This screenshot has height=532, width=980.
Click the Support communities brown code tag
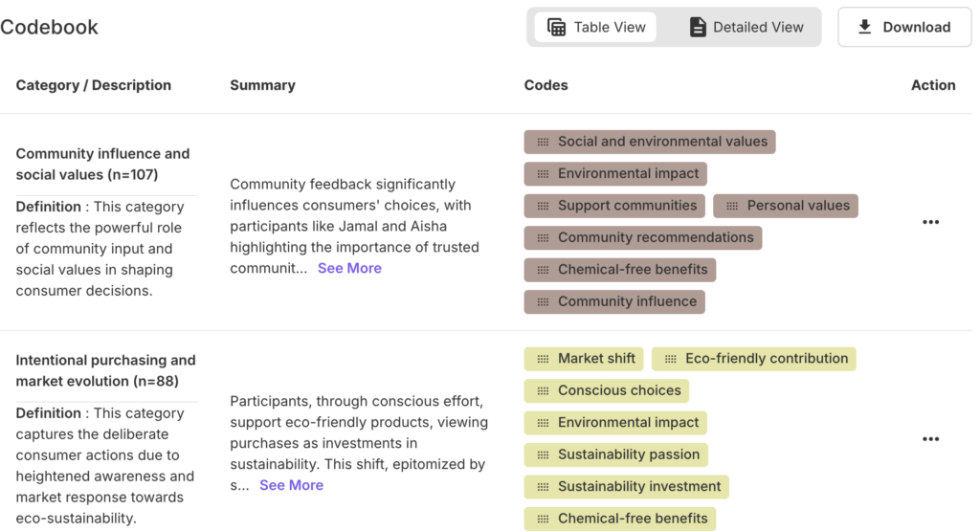tap(627, 206)
